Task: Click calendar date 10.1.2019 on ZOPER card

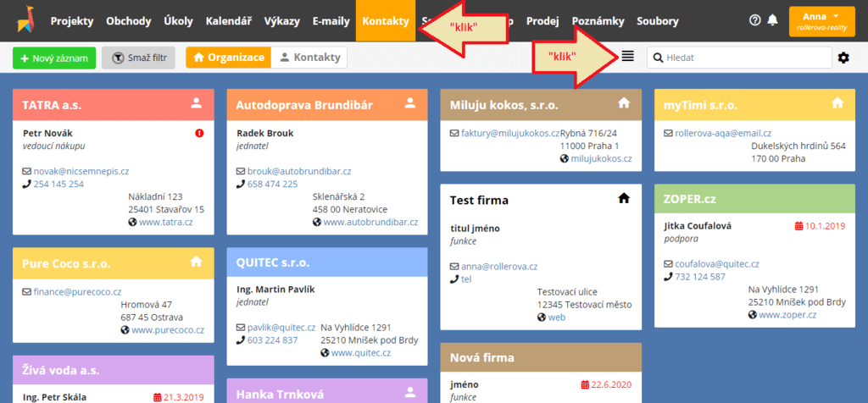Action: [x=820, y=225]
